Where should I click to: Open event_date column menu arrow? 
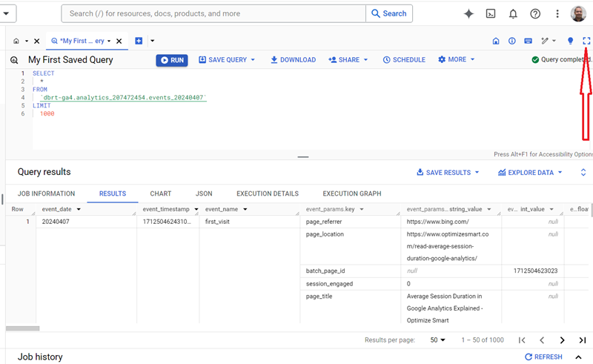coord(79,209)
